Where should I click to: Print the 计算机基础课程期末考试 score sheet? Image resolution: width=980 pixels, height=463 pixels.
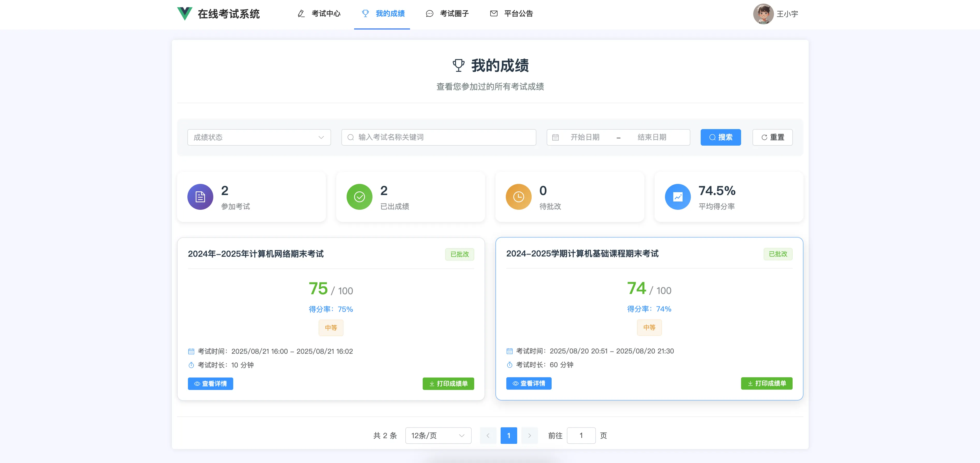point(766,383)
